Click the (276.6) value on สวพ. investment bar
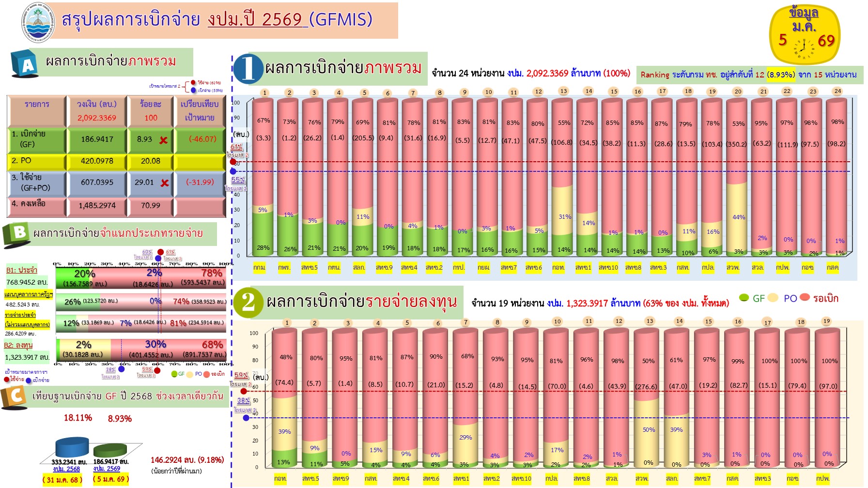The image size is (868, 488). [x=647, y=387]
